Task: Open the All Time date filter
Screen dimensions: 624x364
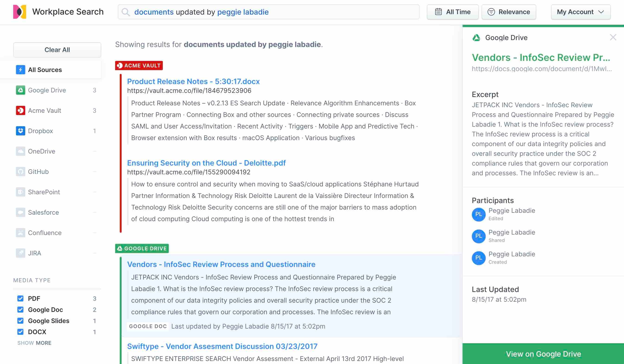Action: point(453,12)
